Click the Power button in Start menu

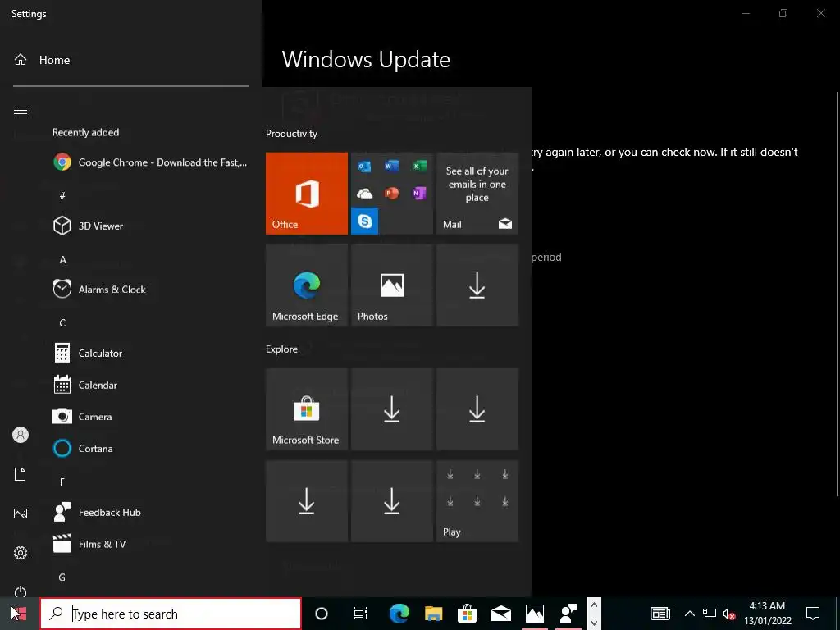[21, 591]
